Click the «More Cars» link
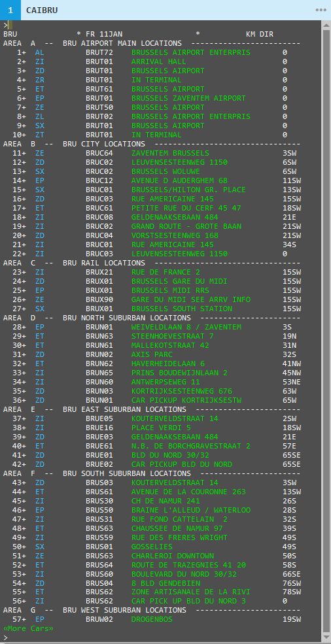Image resolution: width=331 pixels, height=644 pixels. (28, 628)
